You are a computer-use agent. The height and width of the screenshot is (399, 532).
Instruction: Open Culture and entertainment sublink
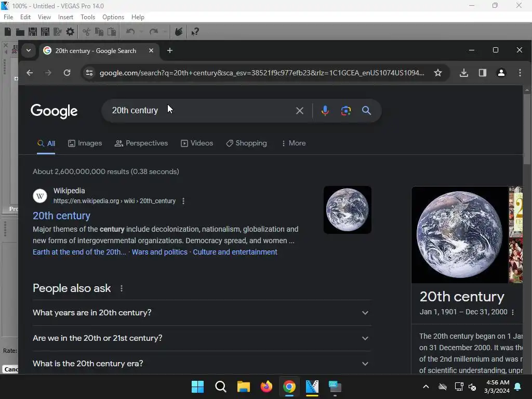pyautogui.click(x=235, y=252)
